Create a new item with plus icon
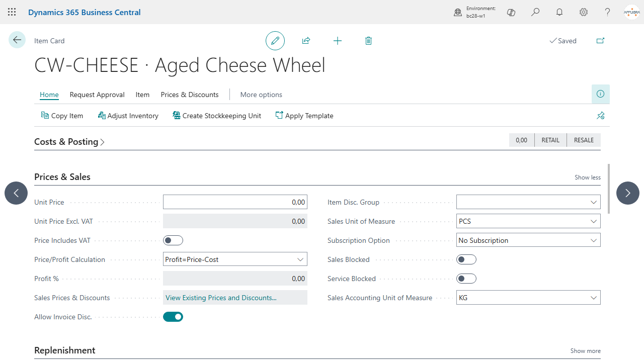644x362 pixels. coord(338,41)
